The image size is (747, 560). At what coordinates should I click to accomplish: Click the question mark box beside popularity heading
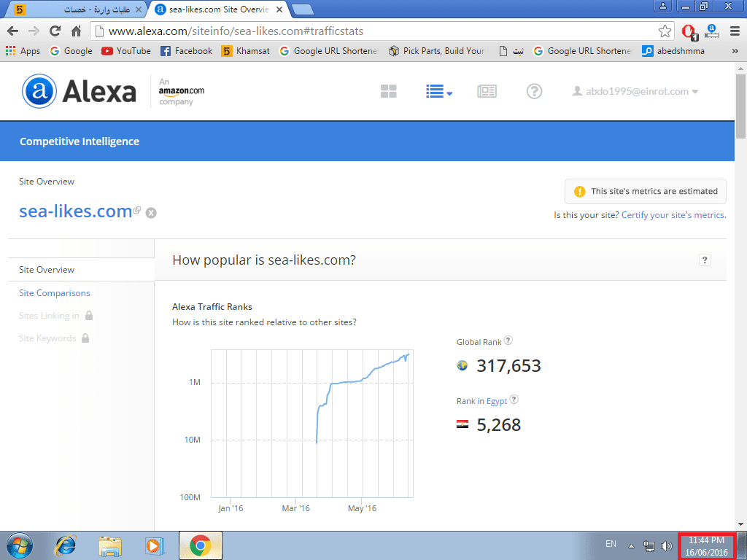[x=705, y=260]
